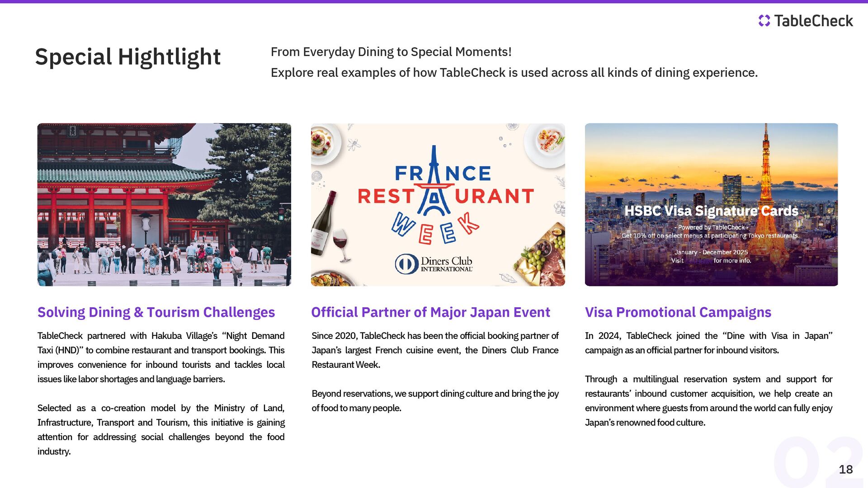Click the Special Hightlight slide title
Screen dimensions: 868x488
pos(128,57)
